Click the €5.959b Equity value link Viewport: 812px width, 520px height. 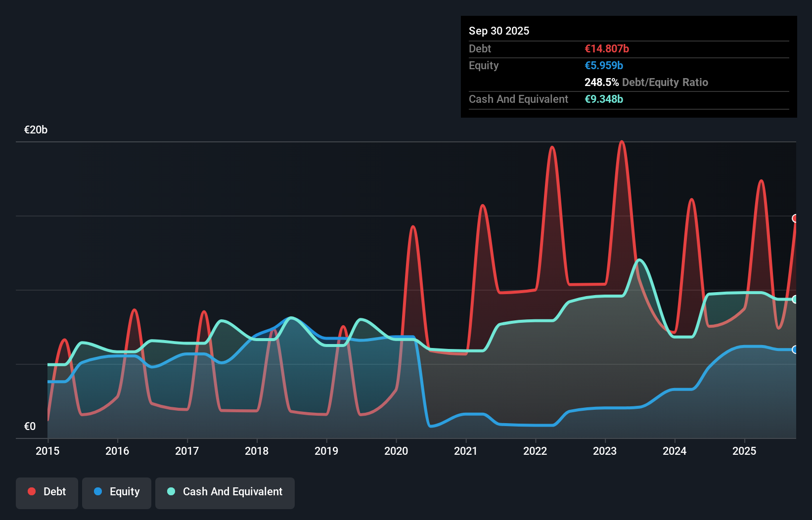(x=604, y=65)
